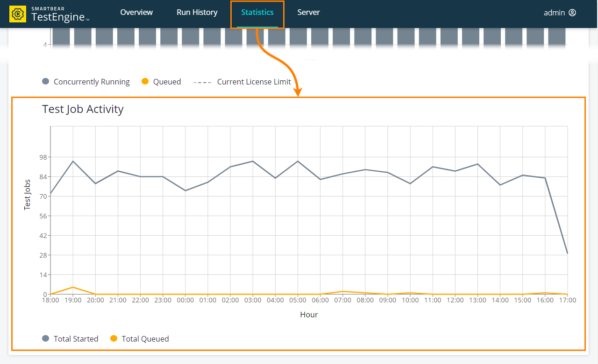Go to the Server tab
This screenshot has width=598, height=364.
point(308,13)
